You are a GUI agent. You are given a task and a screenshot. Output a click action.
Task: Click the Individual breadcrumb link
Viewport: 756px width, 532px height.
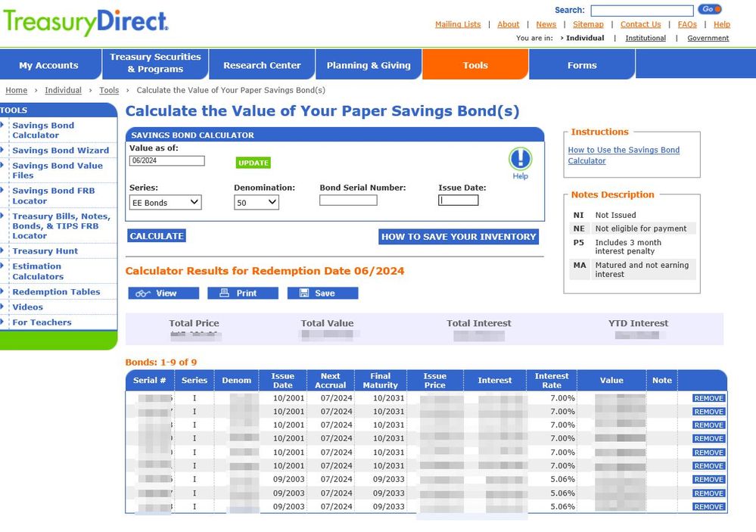[63, 90]
